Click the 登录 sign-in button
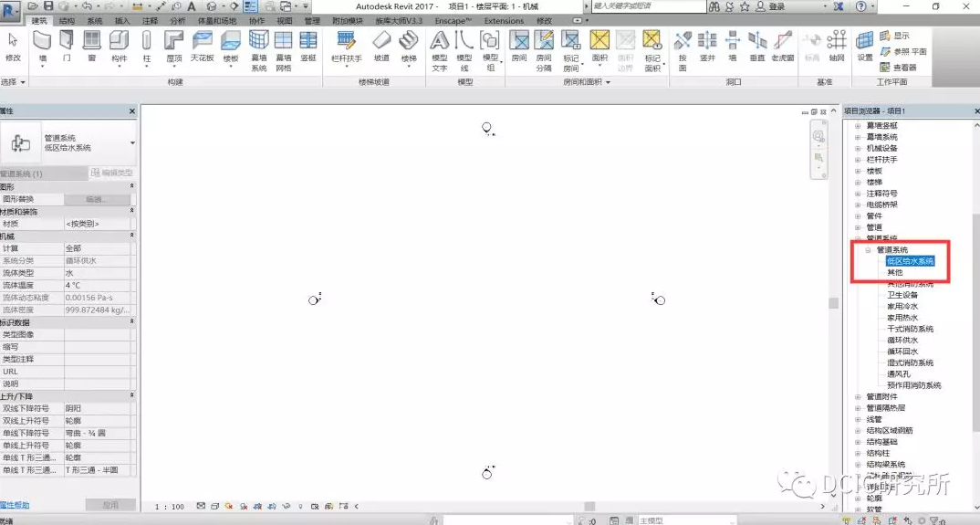Viewport: 980px width, 525px height. point(769,6)
